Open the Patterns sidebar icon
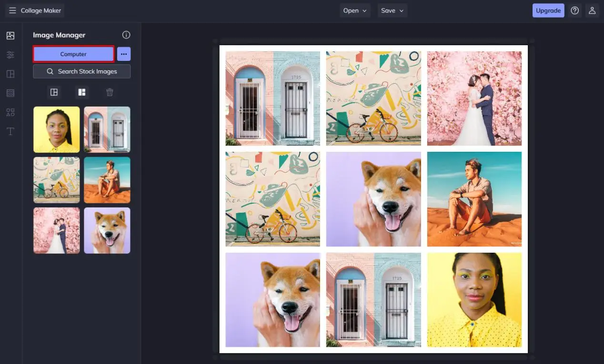Screen dimensions: 604x364 pos(10,93)
